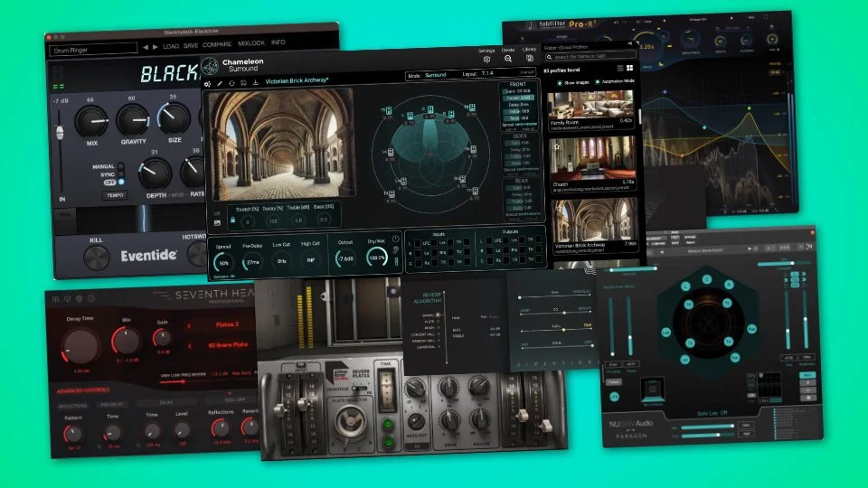Open the Chameleon Library icon
The height and width of the screenshot is (488, 868).
coord(529,58)
